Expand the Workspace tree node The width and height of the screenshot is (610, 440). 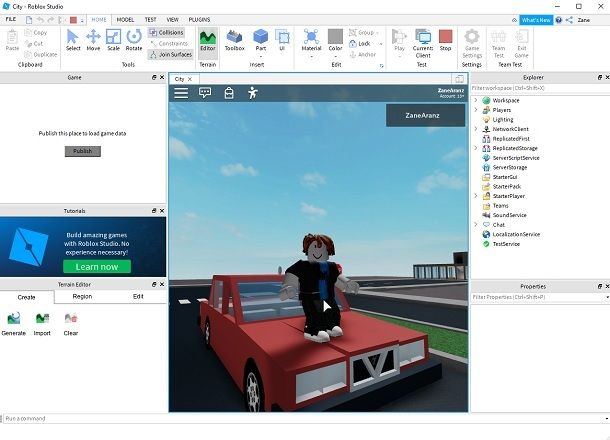click(x=475, y=100)
